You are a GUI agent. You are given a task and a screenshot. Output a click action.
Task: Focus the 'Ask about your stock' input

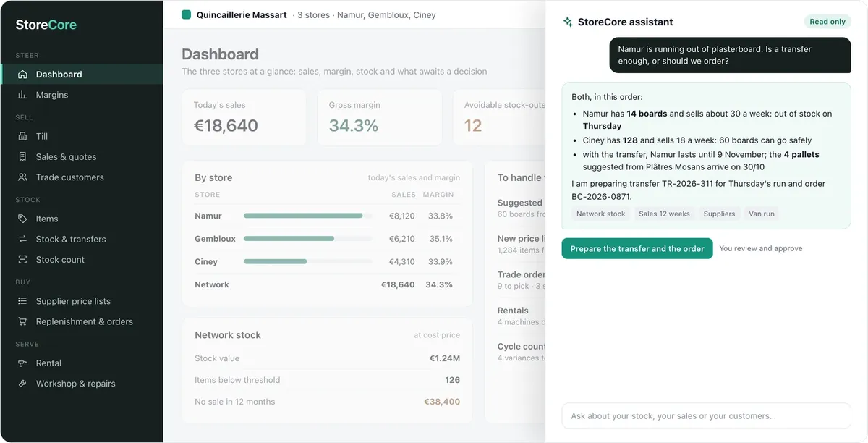(x=706, y=416)
